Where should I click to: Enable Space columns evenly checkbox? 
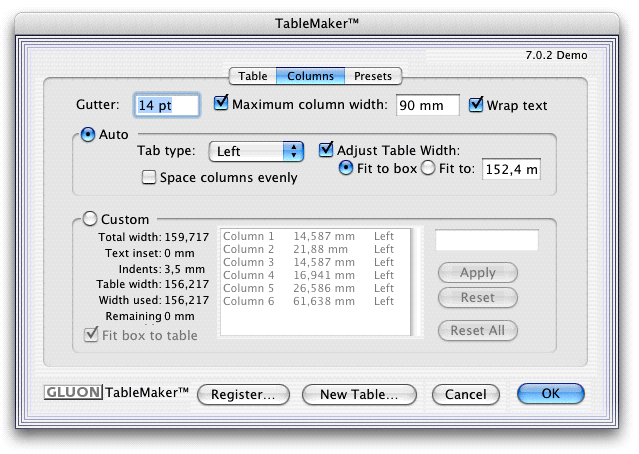click(x=149, y=177)
